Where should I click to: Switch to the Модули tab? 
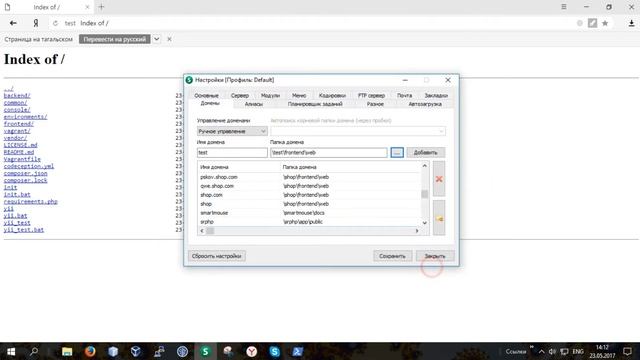coord(270,96)
